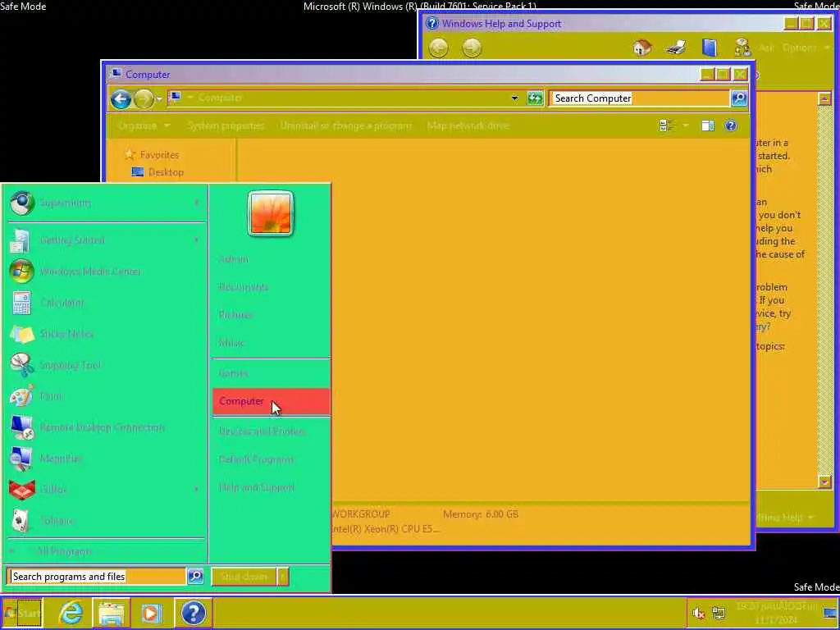Print the Help and Support topic
This screenshot has height=630, width=840.
tap(676, 48)
